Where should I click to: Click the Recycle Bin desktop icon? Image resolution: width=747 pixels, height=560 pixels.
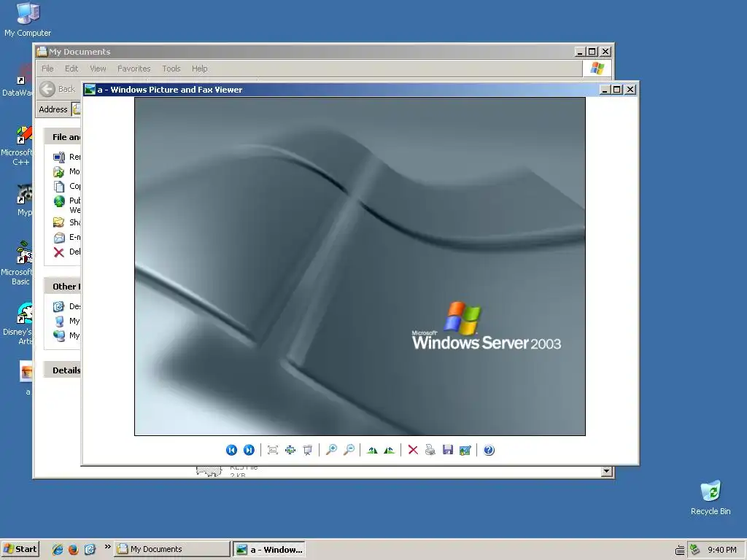(711, 497)
